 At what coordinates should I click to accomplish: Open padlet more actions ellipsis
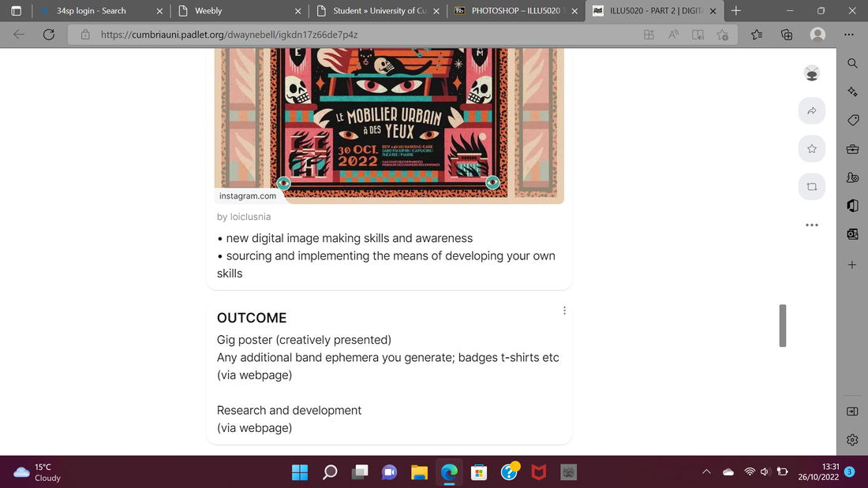(811, 225)
